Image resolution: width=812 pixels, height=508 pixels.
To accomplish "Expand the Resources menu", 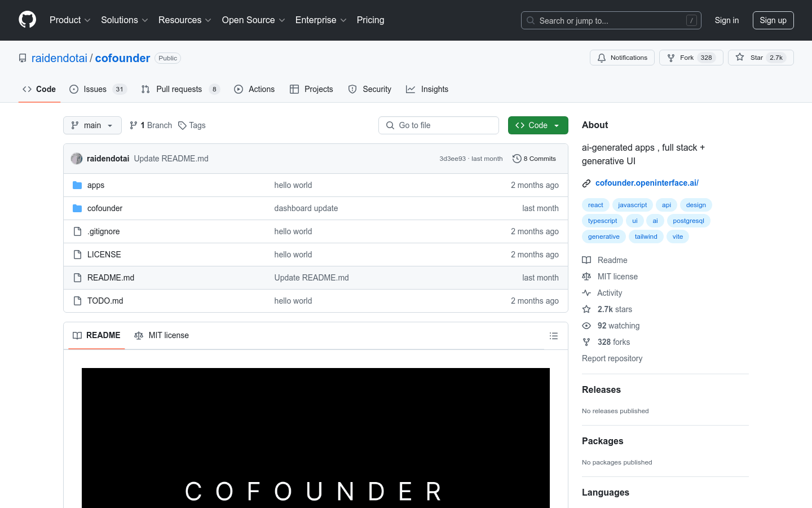I will pyautogui.click(x=185, y=20).
